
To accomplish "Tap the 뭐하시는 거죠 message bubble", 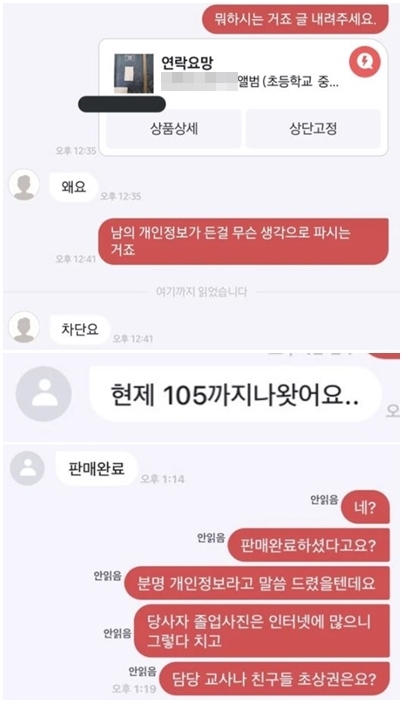I will [x=295, y=20].
